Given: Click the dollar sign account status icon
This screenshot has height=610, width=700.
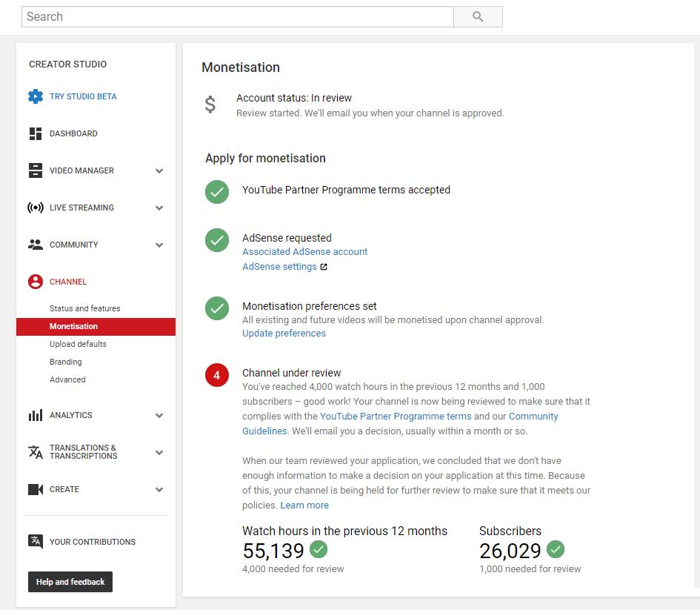Looking at the screenshot, I should pyautogui.click(x=210, y=105).
